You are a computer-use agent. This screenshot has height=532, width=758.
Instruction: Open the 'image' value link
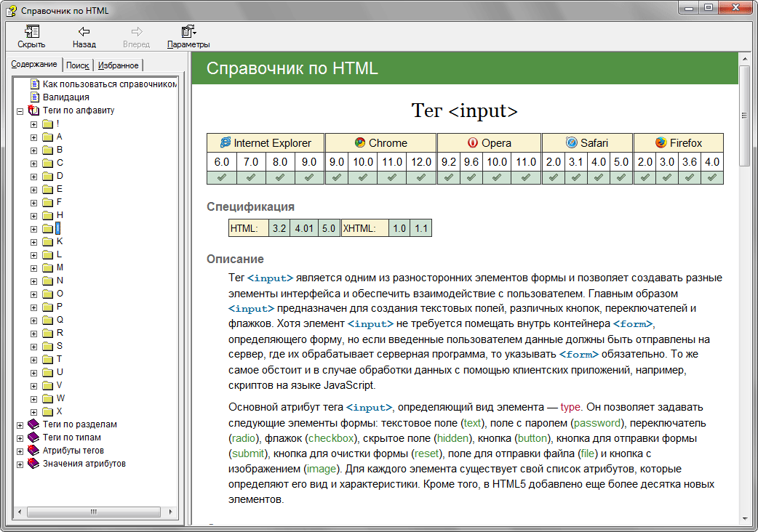(x=321, y=469)
